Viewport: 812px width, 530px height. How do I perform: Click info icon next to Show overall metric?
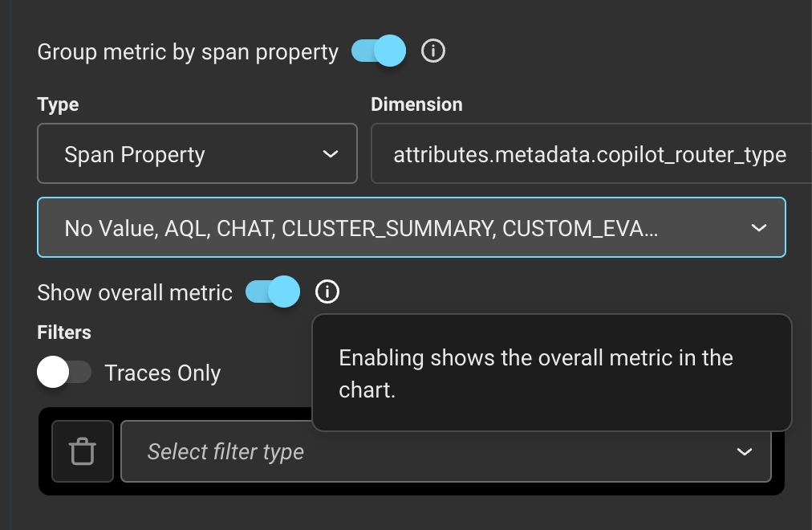pos(327,292)
